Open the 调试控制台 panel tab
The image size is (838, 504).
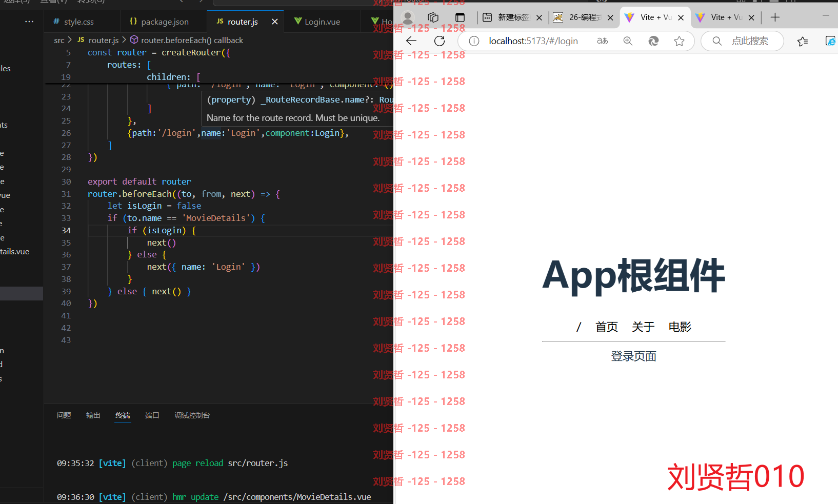click(192, 415)
